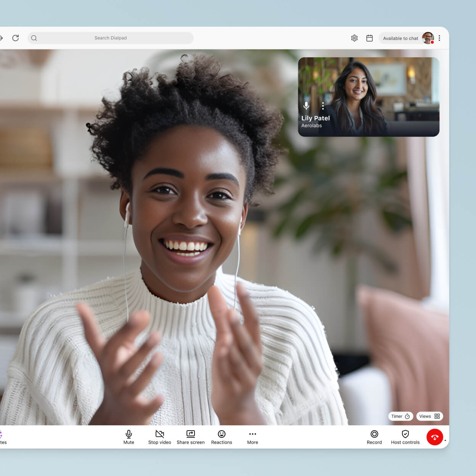Open the Available to chat status dropdown
This screenshot has width=476, height=476.
(400, 38)
